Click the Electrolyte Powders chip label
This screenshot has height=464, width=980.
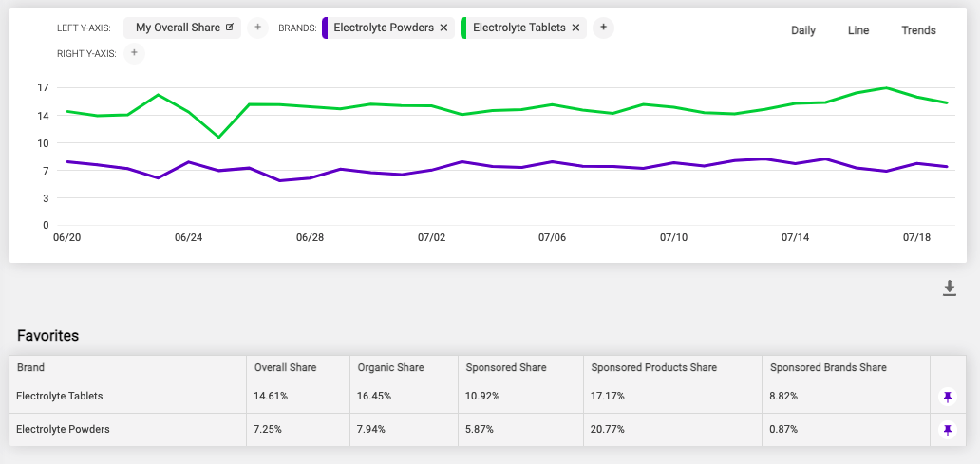384,28
